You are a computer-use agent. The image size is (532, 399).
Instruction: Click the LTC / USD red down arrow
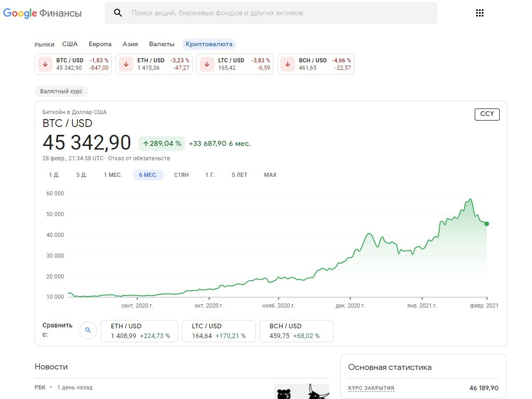point(207,64)
